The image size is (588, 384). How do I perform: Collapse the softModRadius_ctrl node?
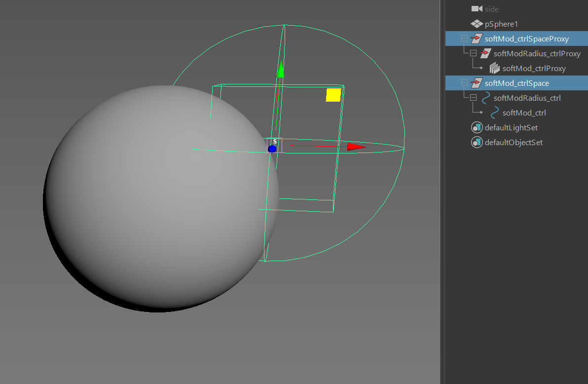pos(473,98)
